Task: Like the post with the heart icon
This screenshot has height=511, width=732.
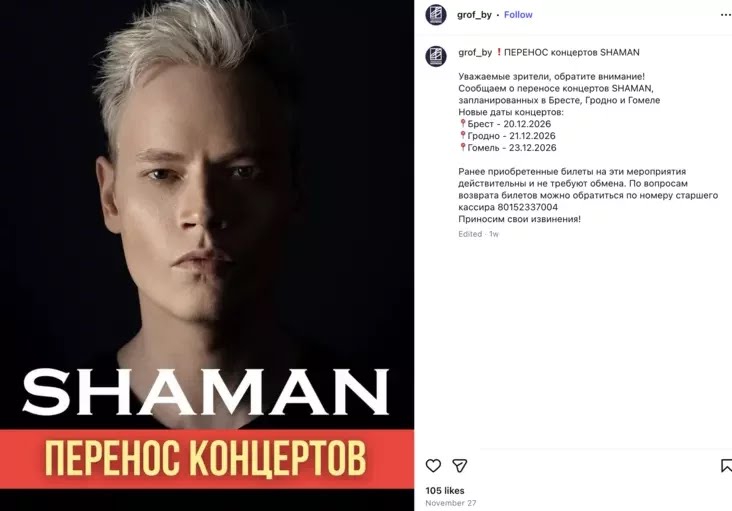Action: point(433,465)
